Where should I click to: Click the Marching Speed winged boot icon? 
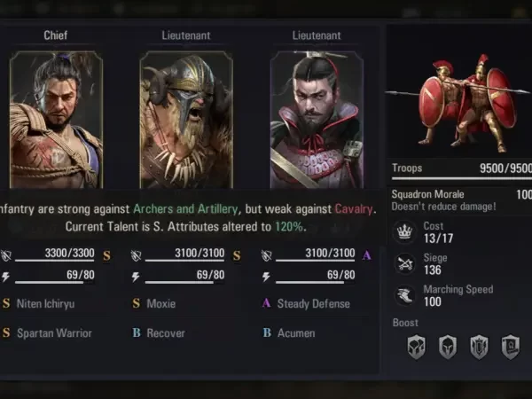pos(405,295)
